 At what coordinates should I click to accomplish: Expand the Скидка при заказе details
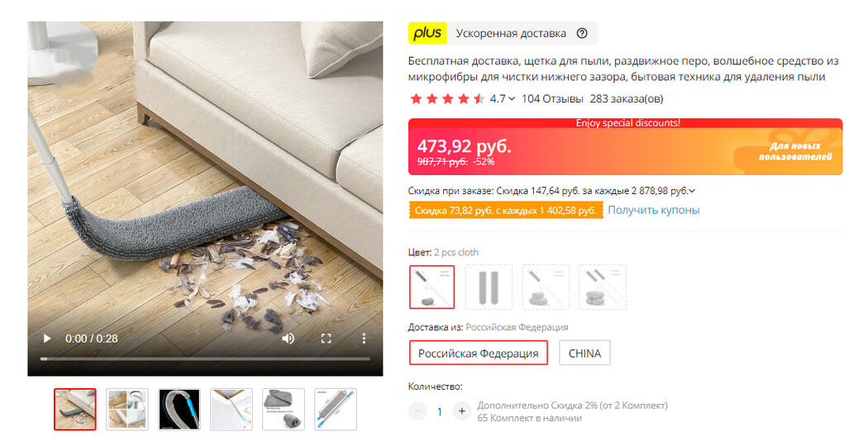click(x=551, y=191)
